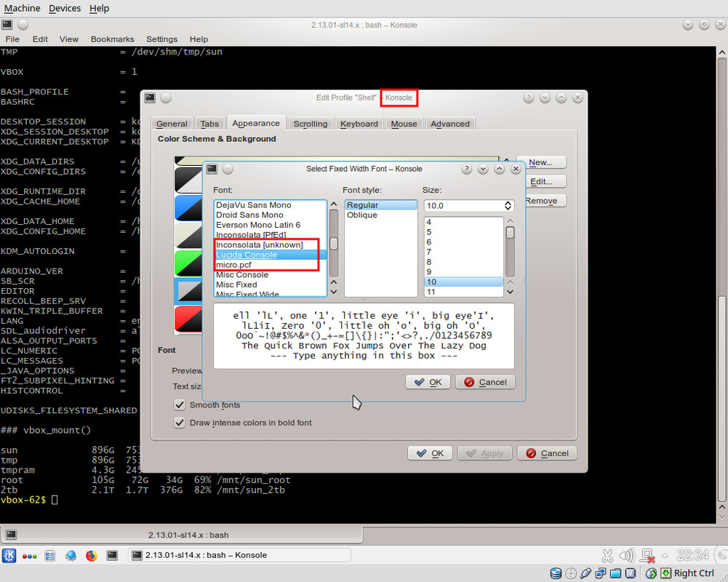The width and height of the screenshot is (728, 582).
Task: Click VirtualBox hard disk status icon
Action: [x=556, y=573]
